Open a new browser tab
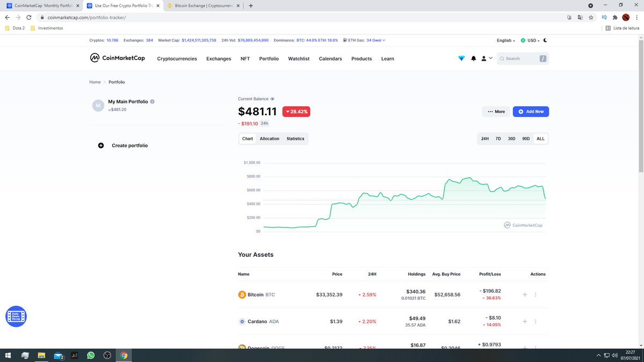Viewport: 644px width, 362px height. 251,5
